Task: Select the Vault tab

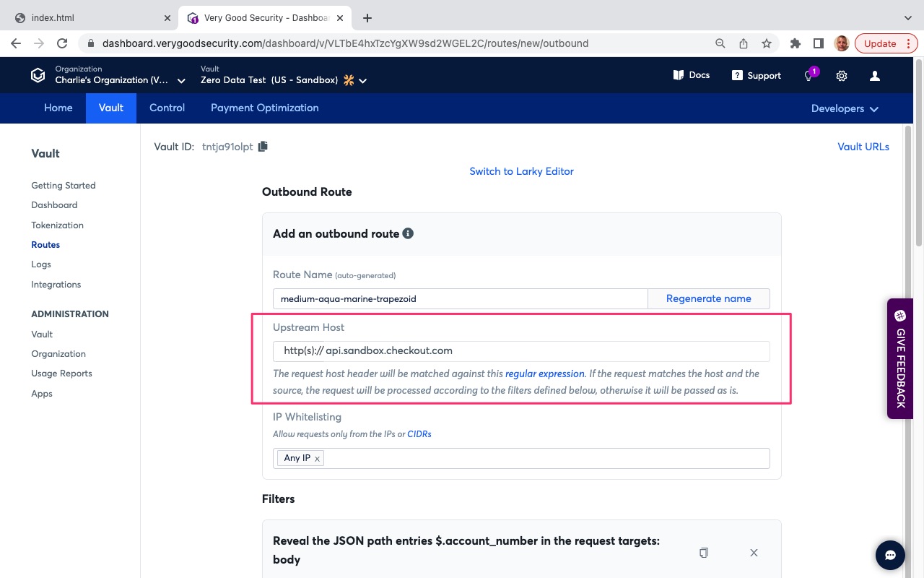Action: click(111, 108)
